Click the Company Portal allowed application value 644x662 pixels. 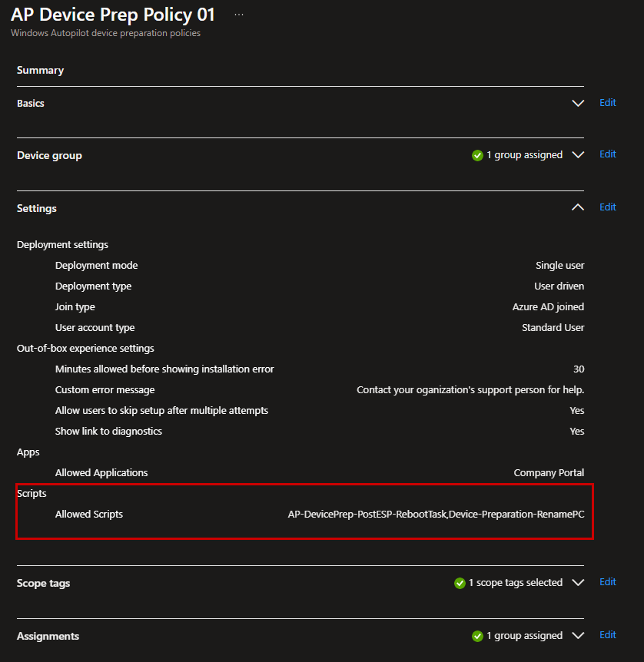[x=549, y=472]
